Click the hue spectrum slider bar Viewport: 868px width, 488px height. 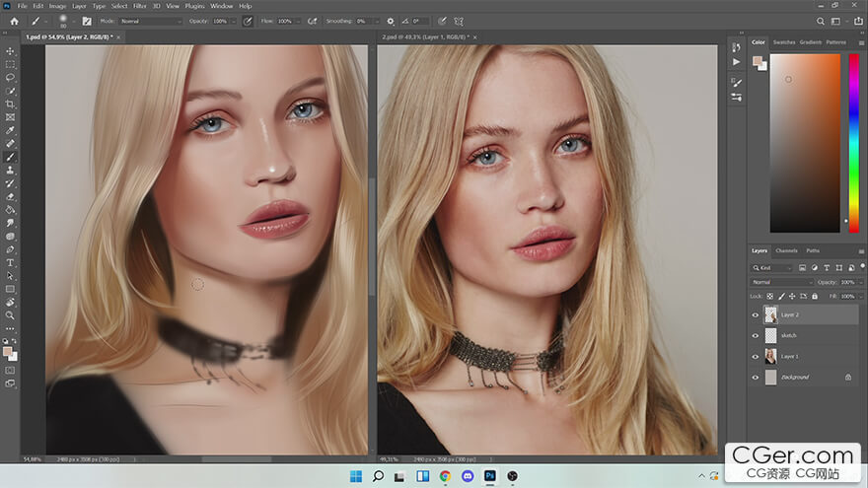[853, 143]
